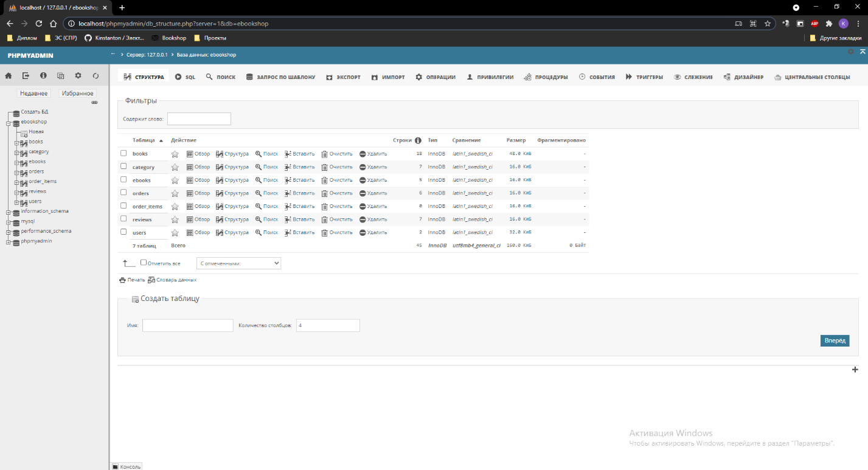Sort by Таблица column header

point(144,140)
